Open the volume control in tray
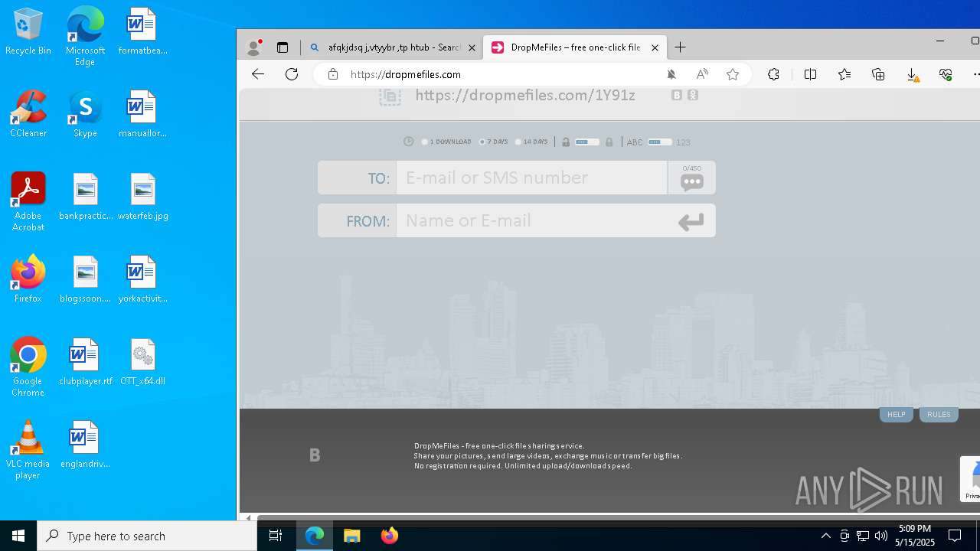The image size is (980, 551). click(x=881, y=536)
